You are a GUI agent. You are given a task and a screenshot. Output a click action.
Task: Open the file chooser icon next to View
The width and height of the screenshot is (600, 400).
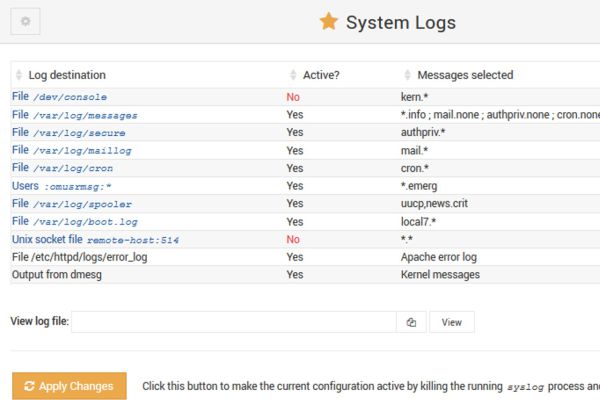pos(411,322)
